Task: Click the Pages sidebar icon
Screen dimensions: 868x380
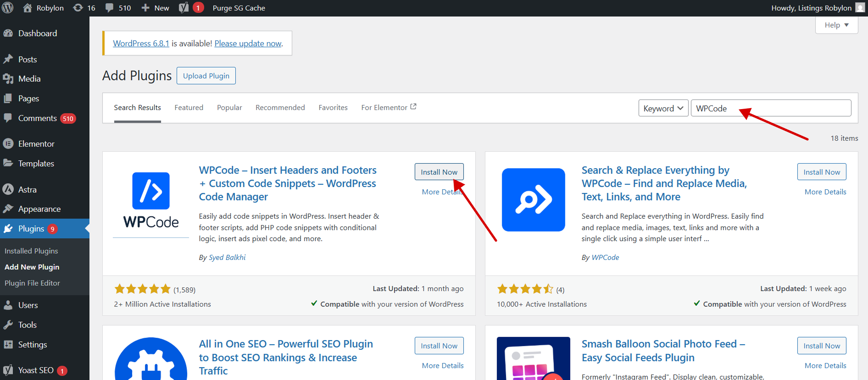Action: tap(8, 98)
